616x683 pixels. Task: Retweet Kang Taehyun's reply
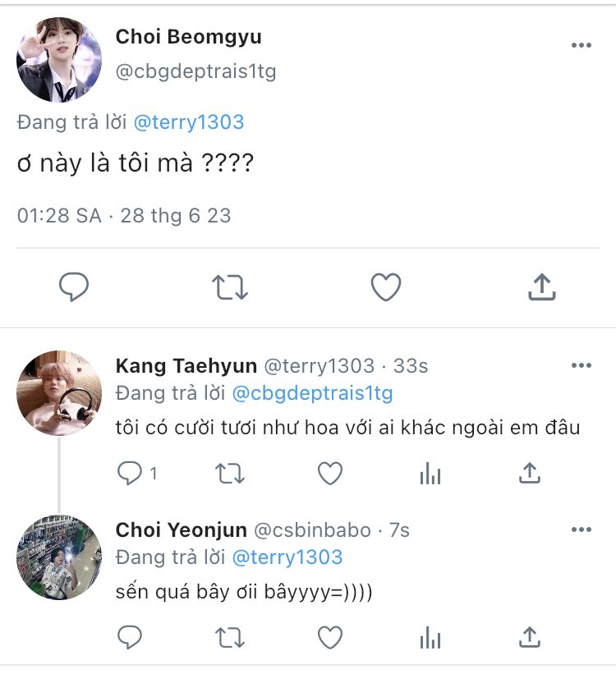click(x=229, y=473)
